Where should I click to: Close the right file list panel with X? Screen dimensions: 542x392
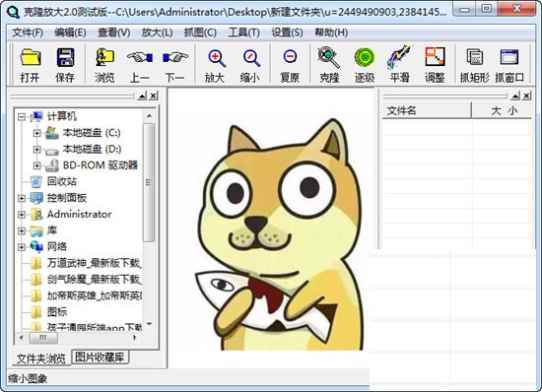point(526,96)
